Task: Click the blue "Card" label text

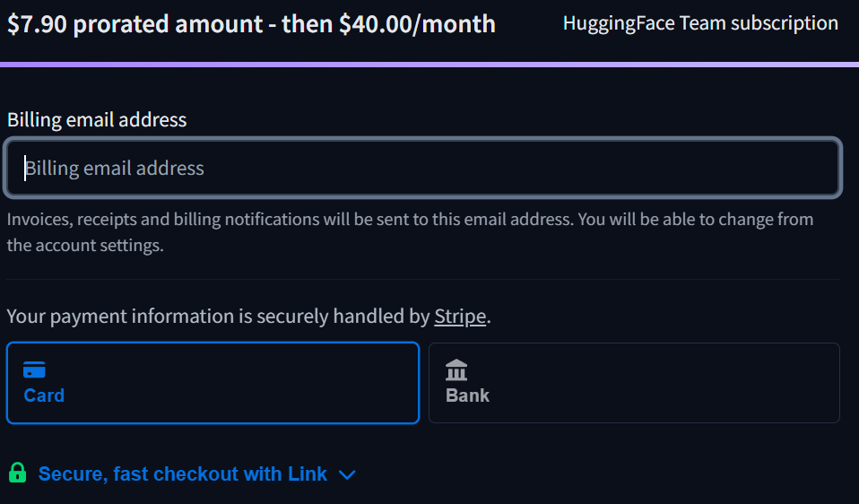Action: (44, 395)
